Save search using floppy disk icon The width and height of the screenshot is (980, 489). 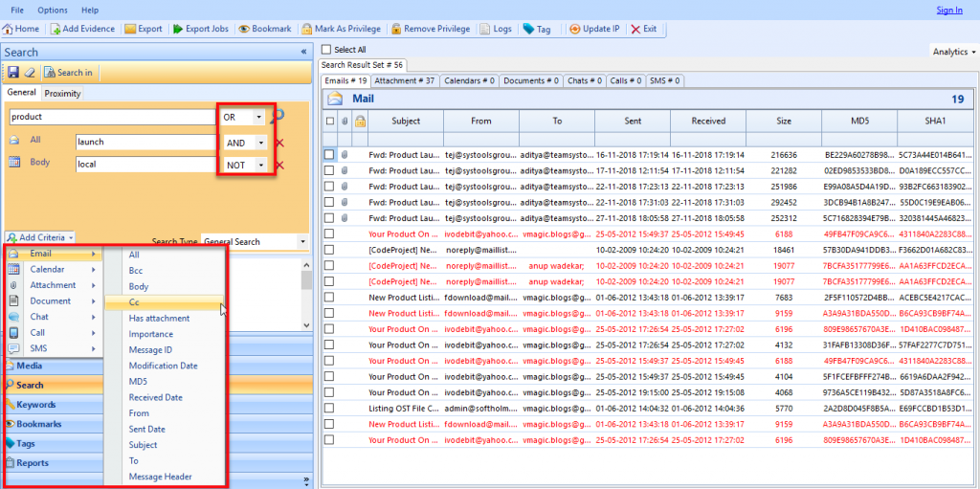(12, 73)
